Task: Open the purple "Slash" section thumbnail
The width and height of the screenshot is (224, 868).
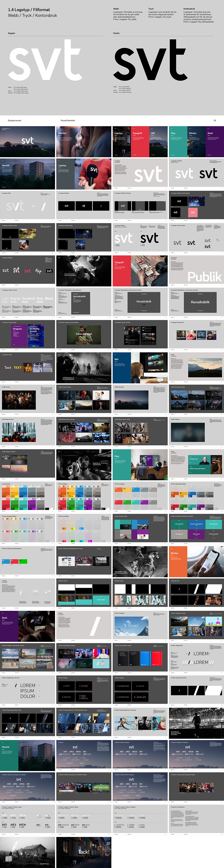Action: 28,626
